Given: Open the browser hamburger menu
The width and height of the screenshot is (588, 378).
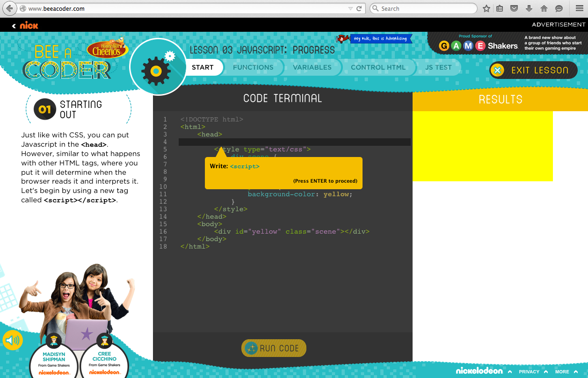Looking at the screenshot, I should click(579, 8).
